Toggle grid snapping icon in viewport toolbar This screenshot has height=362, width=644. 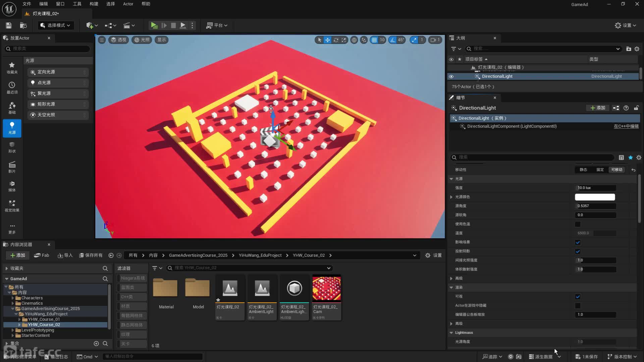pos(374,40)
